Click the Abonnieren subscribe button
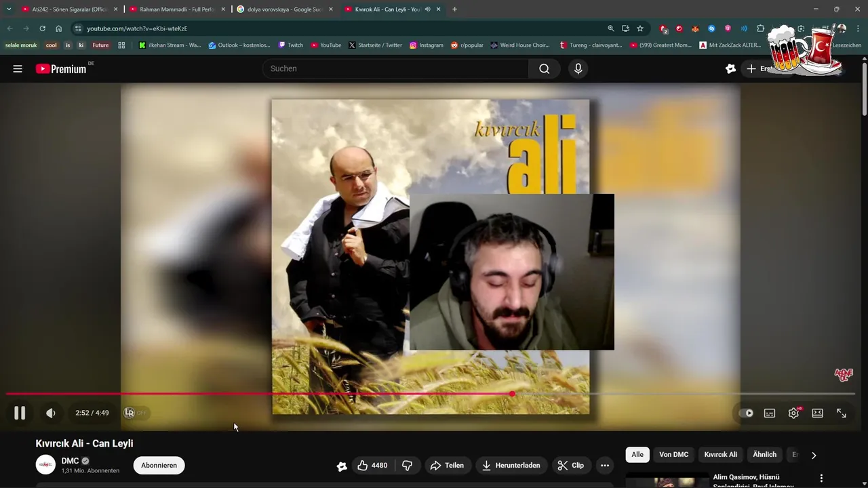The height and width of the screenshot is (488, 868). tap(159, 465)
